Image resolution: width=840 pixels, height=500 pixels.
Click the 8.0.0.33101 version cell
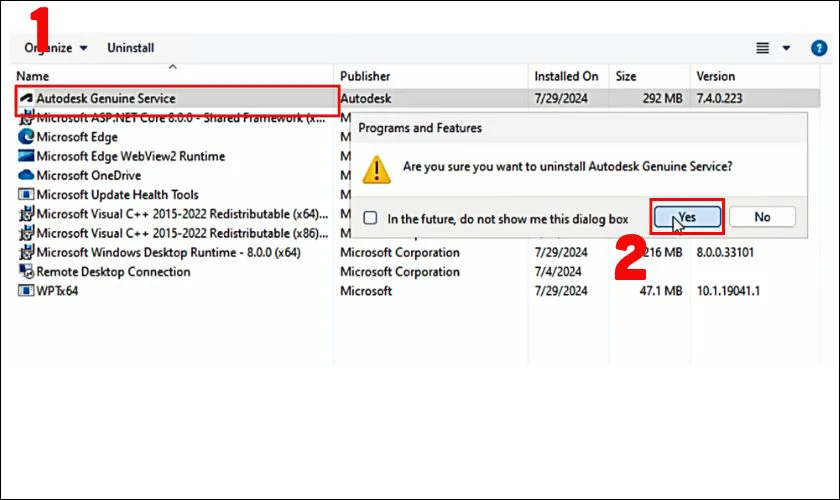pyautogui.click(x=725, y=252)
